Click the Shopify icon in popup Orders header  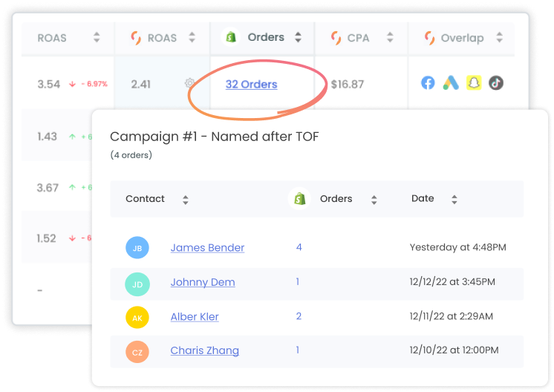299,199
